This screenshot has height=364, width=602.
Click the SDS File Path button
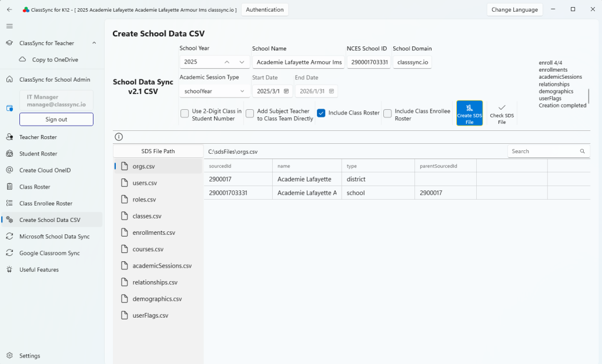pos(158,151)
